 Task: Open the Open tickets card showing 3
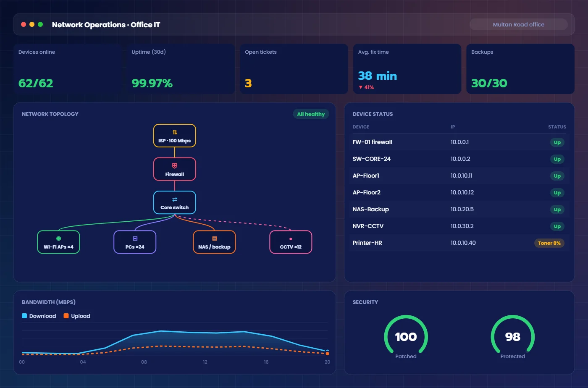tap(294, 69)
